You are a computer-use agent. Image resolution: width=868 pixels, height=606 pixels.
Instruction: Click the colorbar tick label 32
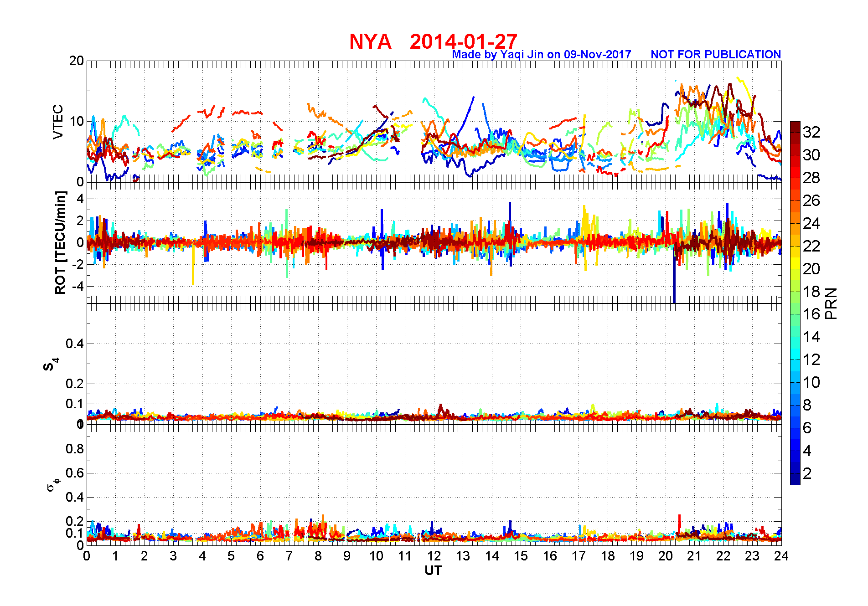(x=811, y=132)
